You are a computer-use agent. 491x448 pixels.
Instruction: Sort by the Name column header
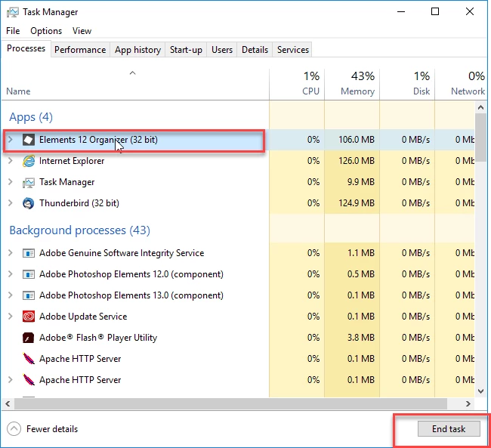(x=135, y=84)
